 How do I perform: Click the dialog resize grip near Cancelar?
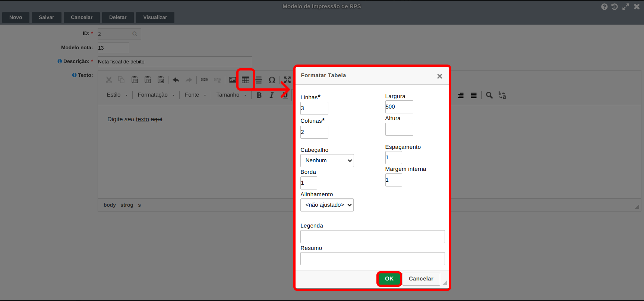445,283
